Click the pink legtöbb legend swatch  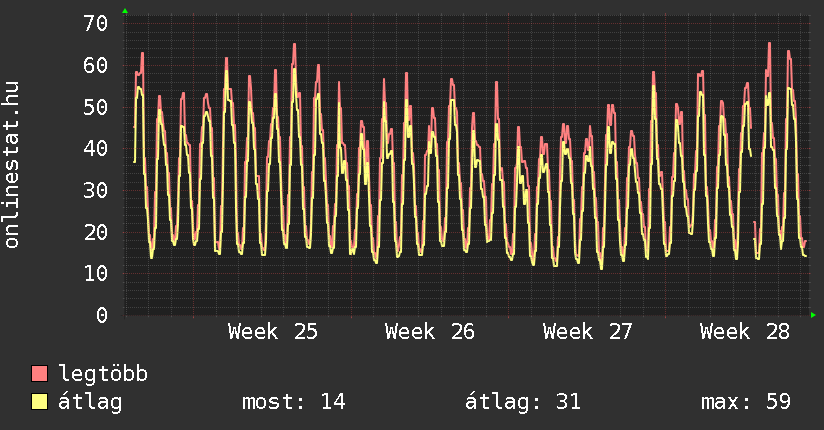tap(39, 373)
